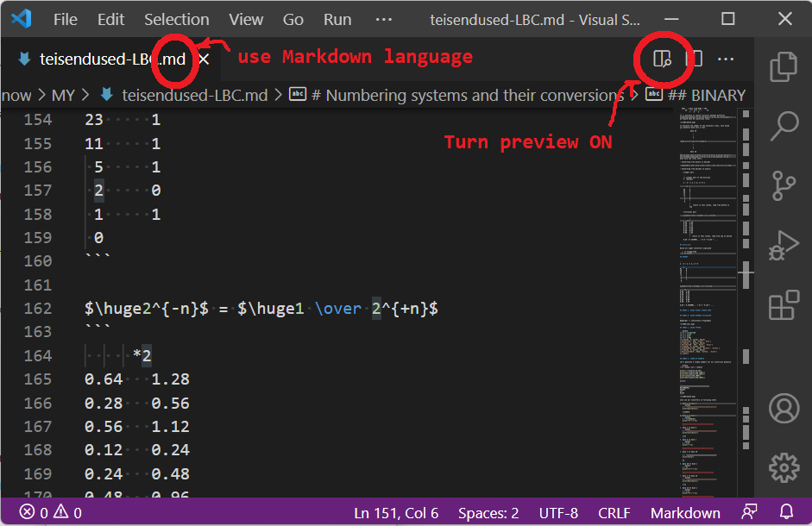Open Markdown preview to the side
812x526 pixels.
[x=662, y=59]
